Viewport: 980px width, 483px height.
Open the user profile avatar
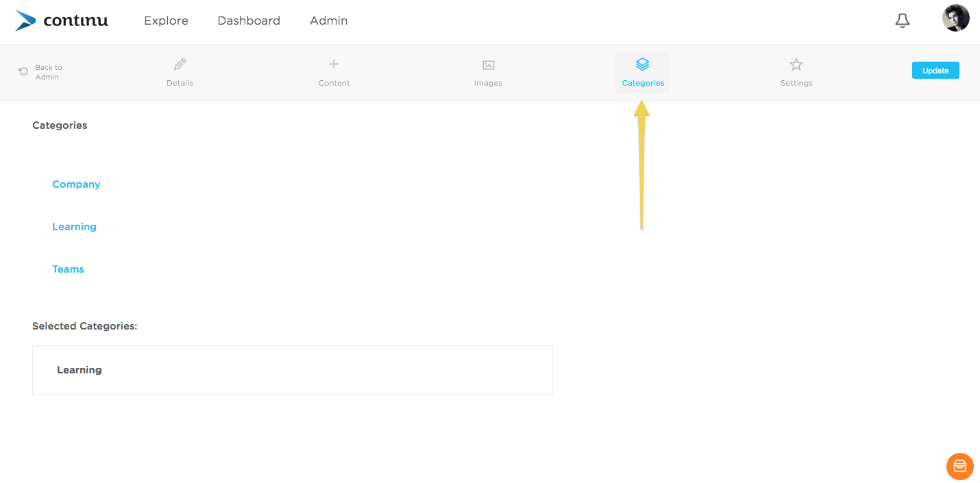pyautogui.click(x=956, y=18)
